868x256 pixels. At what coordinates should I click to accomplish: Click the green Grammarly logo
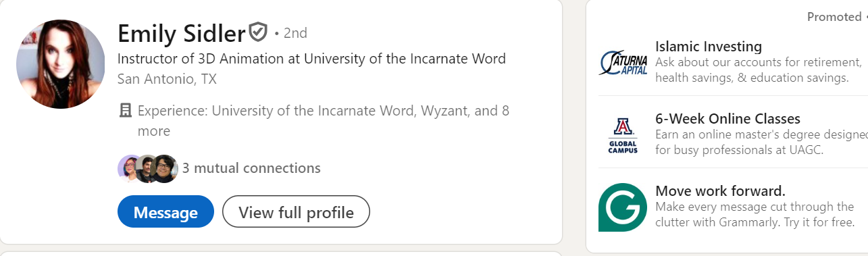(623, 207)
